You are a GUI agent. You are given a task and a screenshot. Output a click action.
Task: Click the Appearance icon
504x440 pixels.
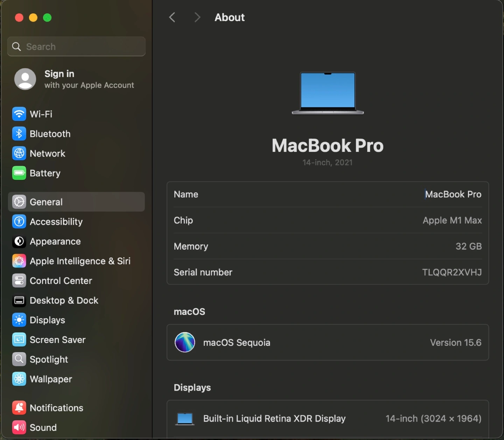19,241
